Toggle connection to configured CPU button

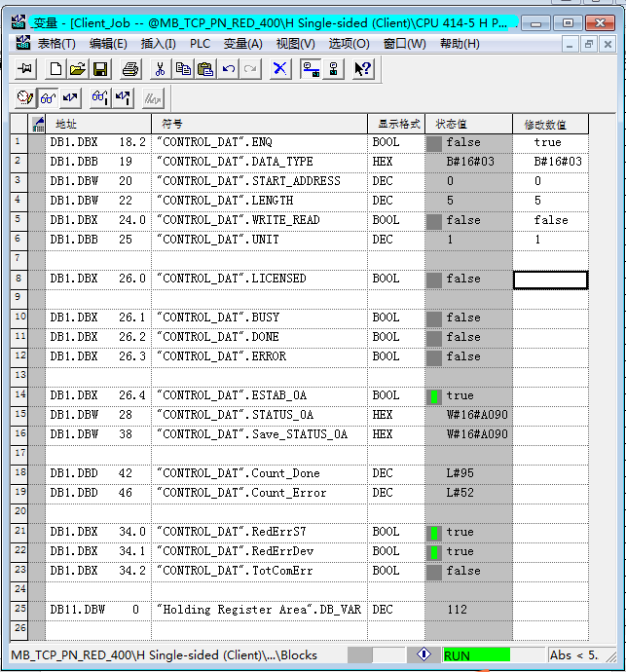(x=311, y=68)
